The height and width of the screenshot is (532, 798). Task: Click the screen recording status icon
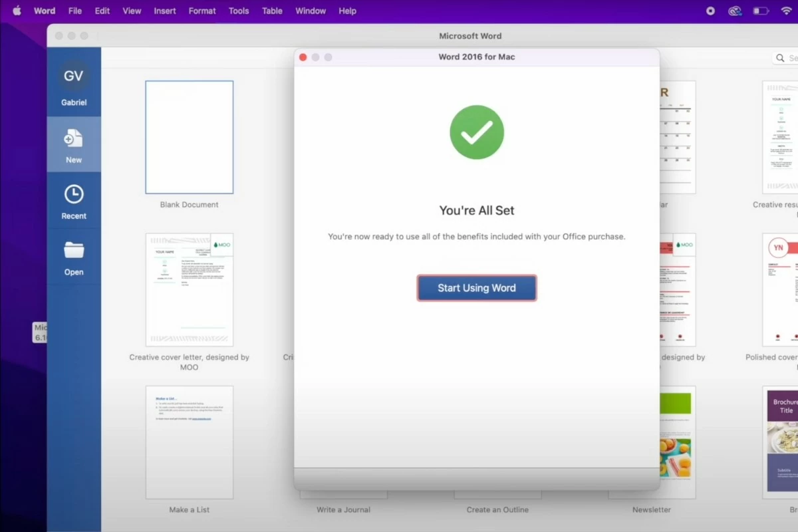[x=710, y=11]
